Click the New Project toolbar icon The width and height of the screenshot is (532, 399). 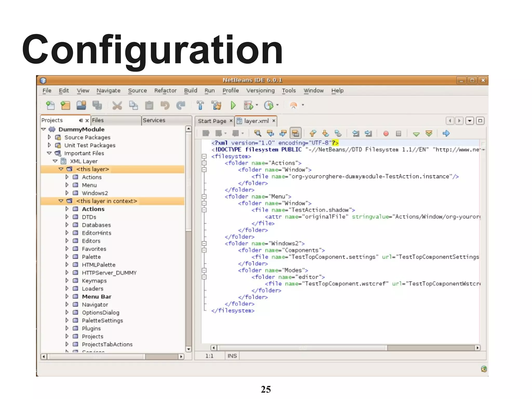65,105
